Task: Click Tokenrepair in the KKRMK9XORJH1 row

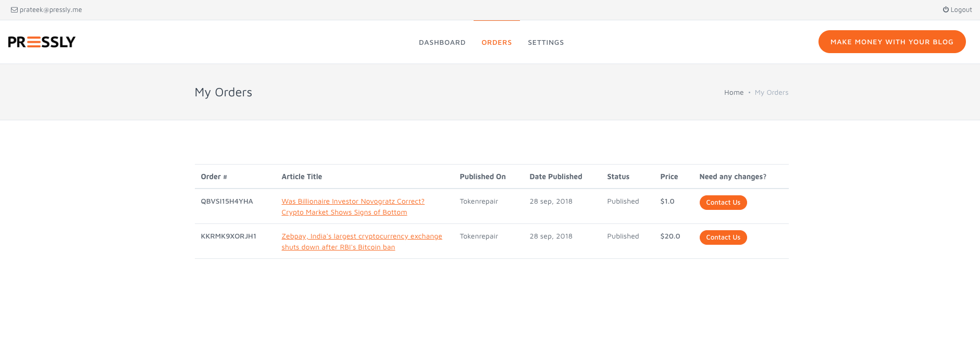Action: coord(479,236)
